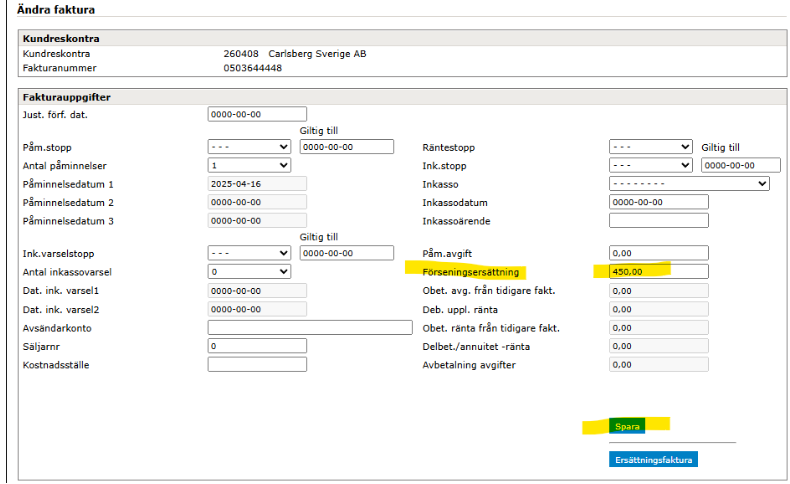
Task: Open the Ink.varselstopp dropdown
Action: click(249, 253)
